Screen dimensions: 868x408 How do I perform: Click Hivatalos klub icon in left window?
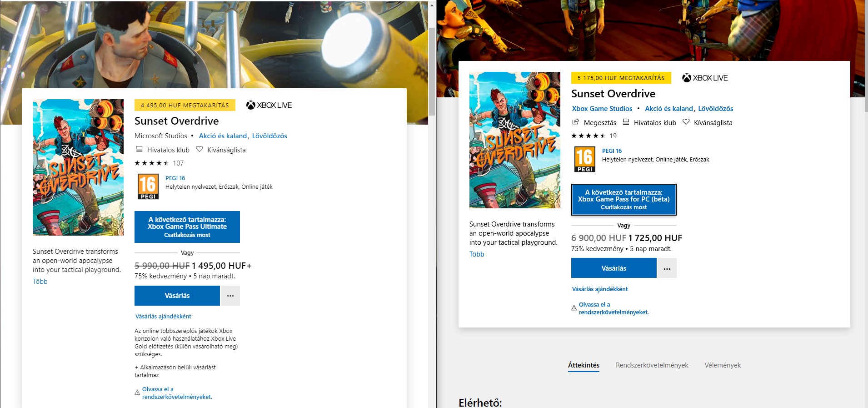pyautogui.click(x=140, y=149)
